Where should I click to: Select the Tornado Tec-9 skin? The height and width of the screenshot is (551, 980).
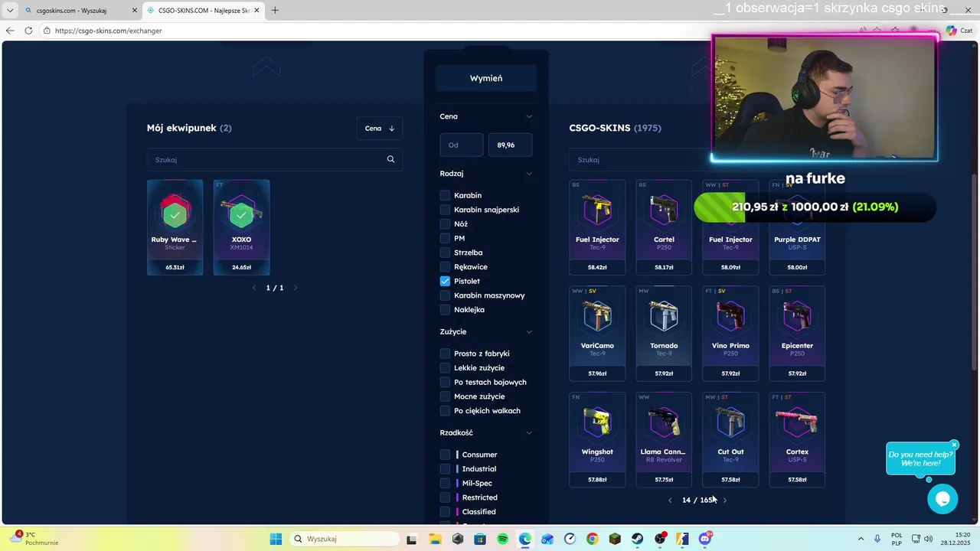click(664, 333)
